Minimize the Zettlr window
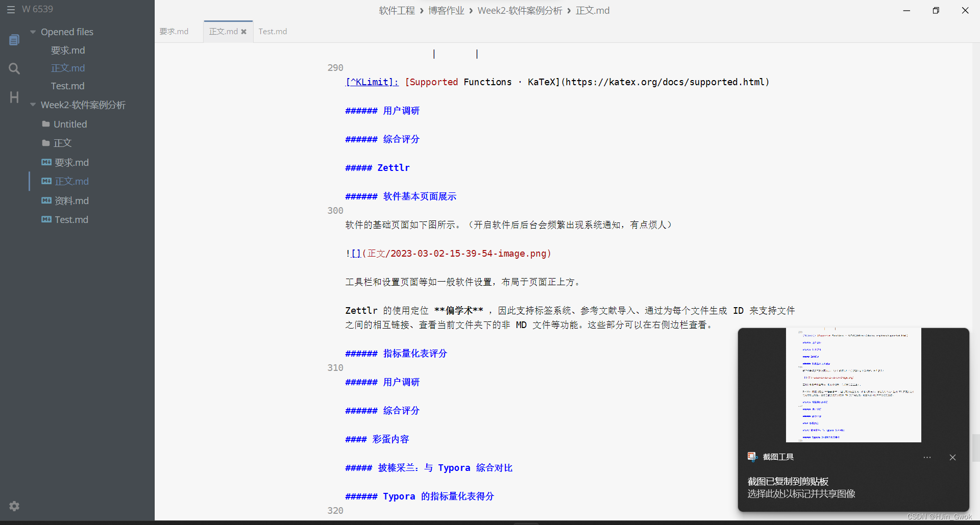 click(906, 11)
